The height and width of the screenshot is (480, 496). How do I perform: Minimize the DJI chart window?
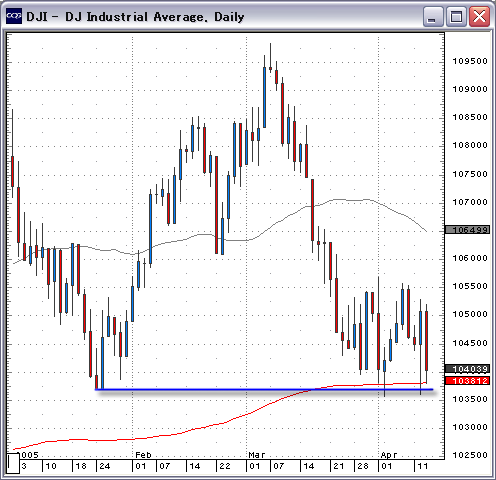[433, 17]
